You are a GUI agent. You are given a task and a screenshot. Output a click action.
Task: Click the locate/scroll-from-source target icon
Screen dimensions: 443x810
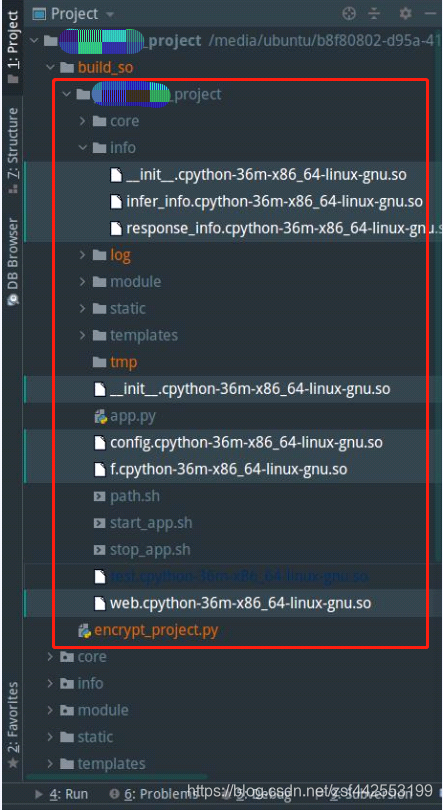350,13
